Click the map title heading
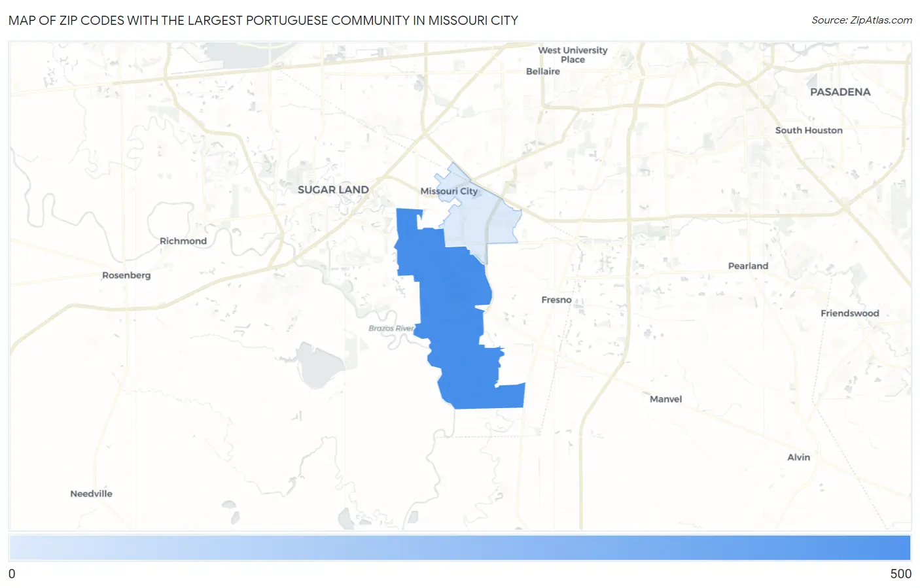 point(263,20)
